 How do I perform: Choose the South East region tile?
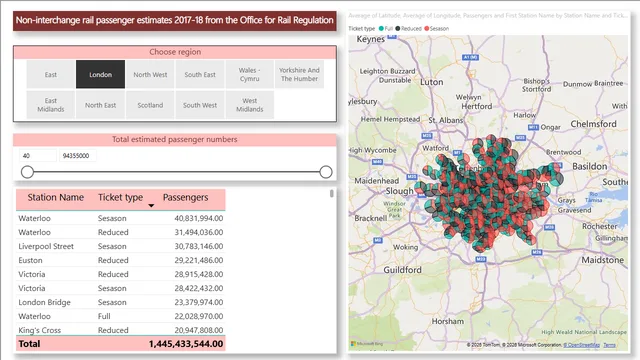pos(200,74)
